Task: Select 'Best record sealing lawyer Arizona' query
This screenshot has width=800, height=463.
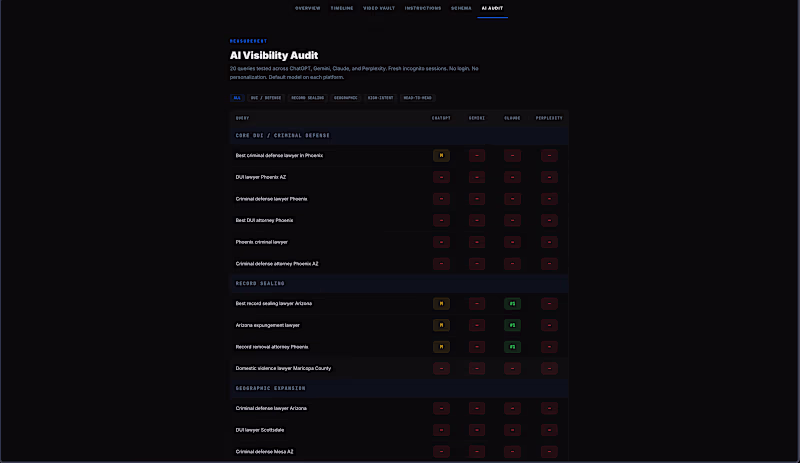Action: (273, 304)
